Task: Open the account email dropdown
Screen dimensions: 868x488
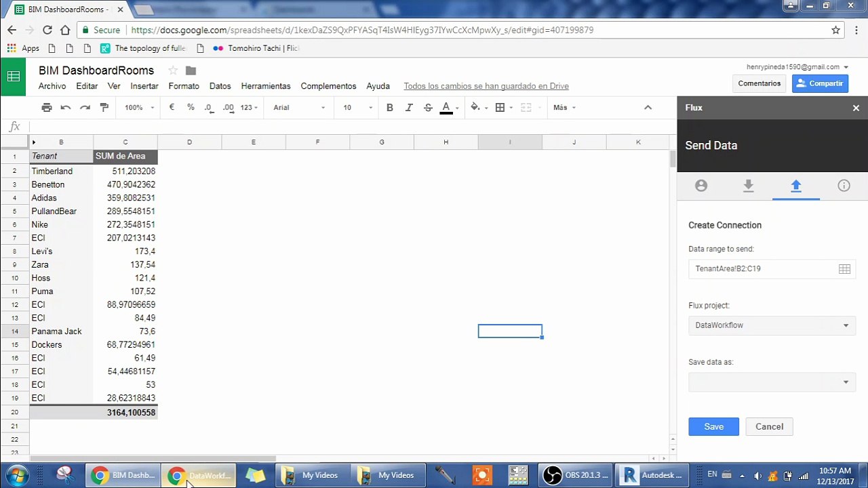Action: (797, 67)
